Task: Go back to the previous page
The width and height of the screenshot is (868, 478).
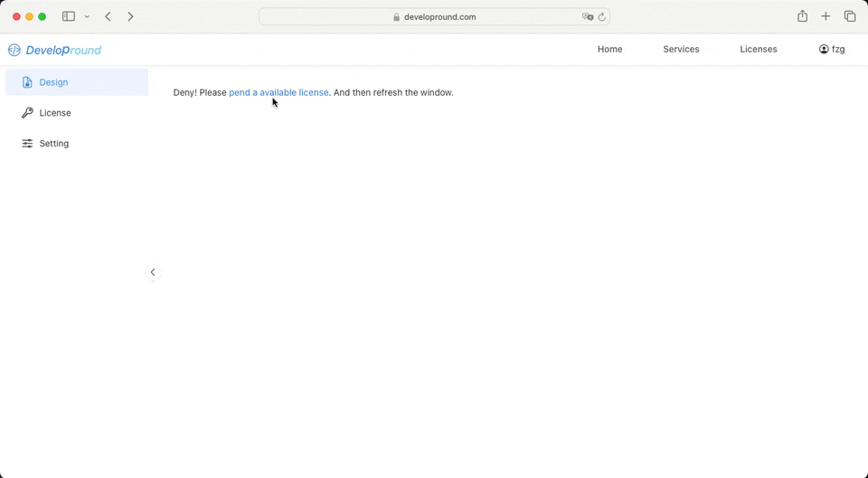Action: (108, 16)
